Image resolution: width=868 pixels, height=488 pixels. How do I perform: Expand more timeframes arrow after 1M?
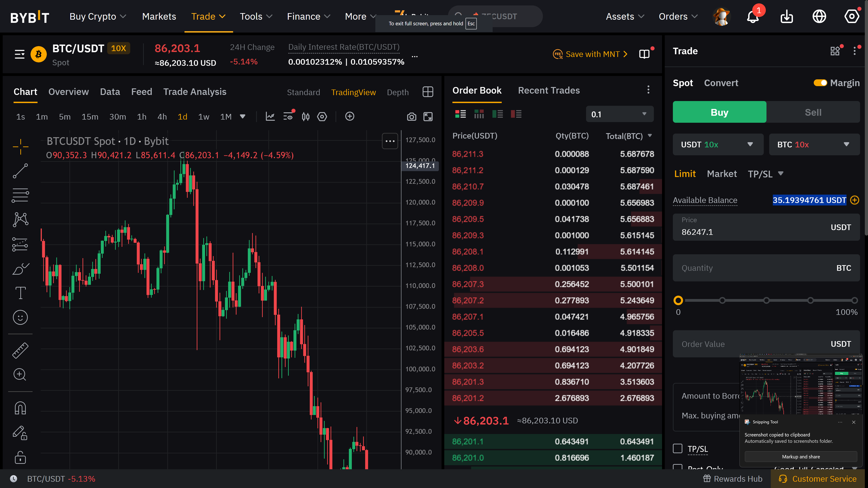point(243,117)
